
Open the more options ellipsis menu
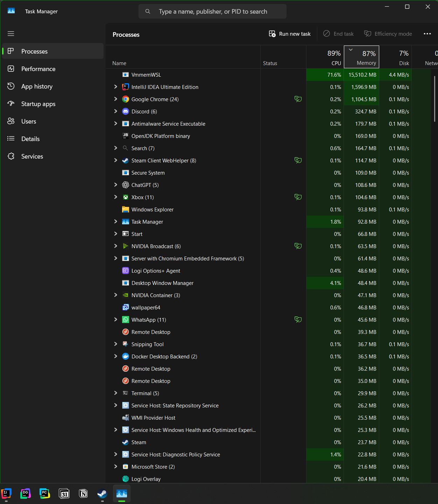click(x=427, y=34)
